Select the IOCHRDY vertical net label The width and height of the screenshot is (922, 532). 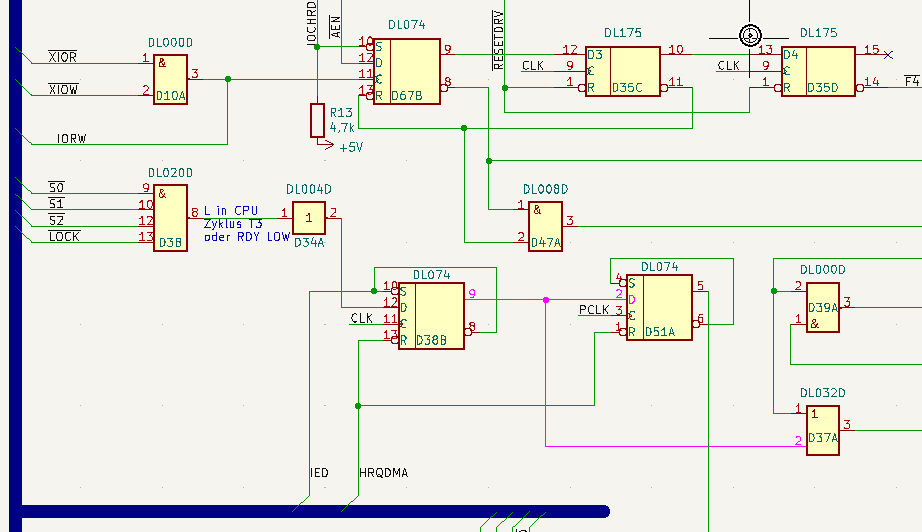click(x=312, y=24)
